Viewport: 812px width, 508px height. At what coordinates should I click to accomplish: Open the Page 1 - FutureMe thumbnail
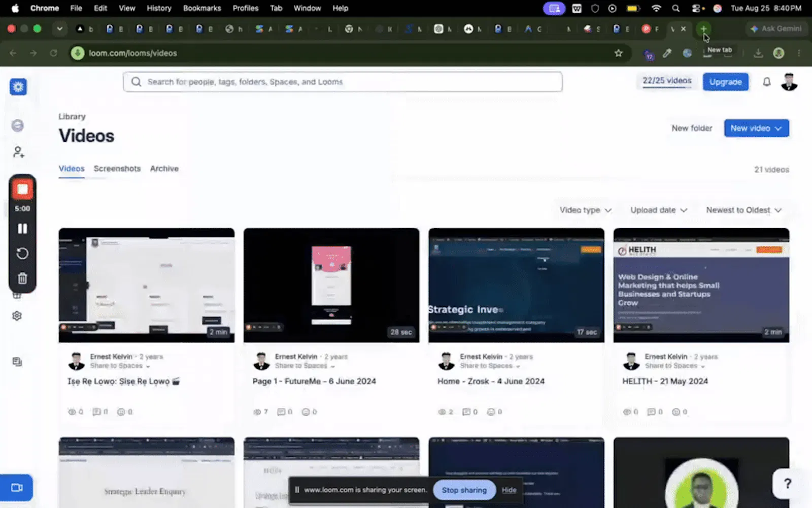point(331,285)
